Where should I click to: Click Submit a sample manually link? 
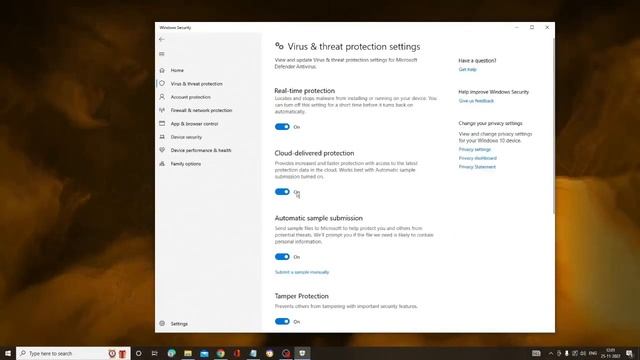(302, 272)
